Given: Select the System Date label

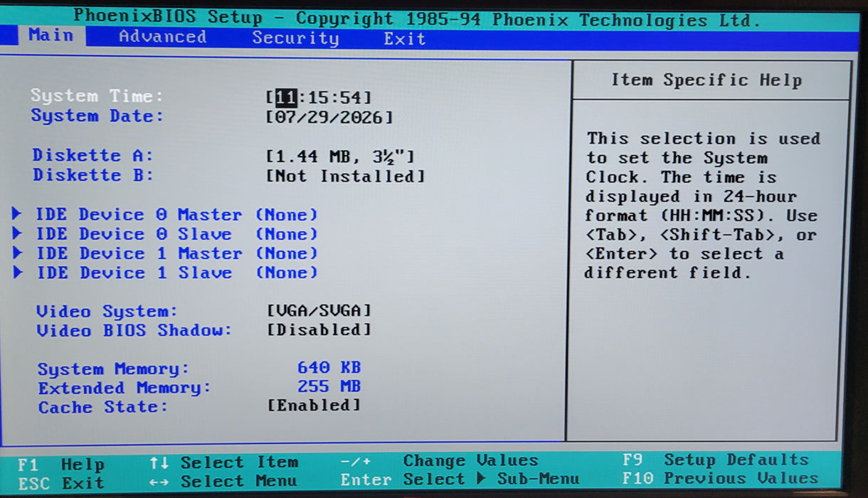Looking at the screenshot, I should pyautogui.click(x=97, y=115).
